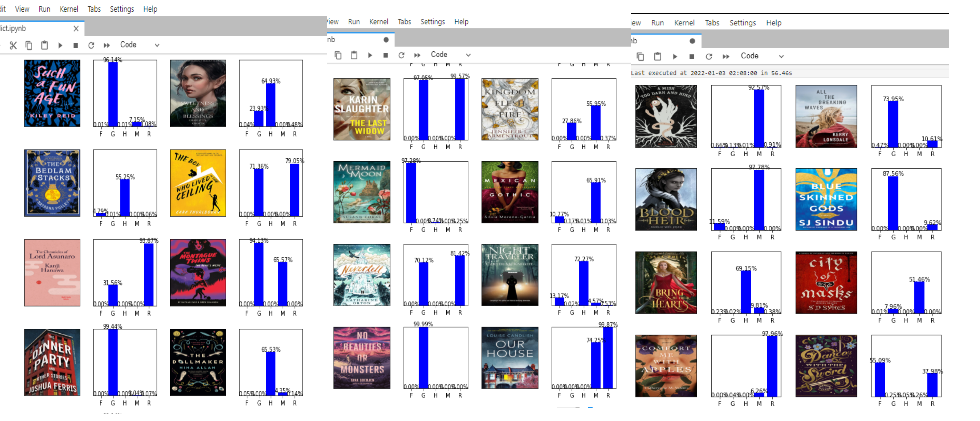The width and height of the screenshot is (980, 421).
Task: Click The Bedlam Stacks book cover
Action: [x=52, y=183]
